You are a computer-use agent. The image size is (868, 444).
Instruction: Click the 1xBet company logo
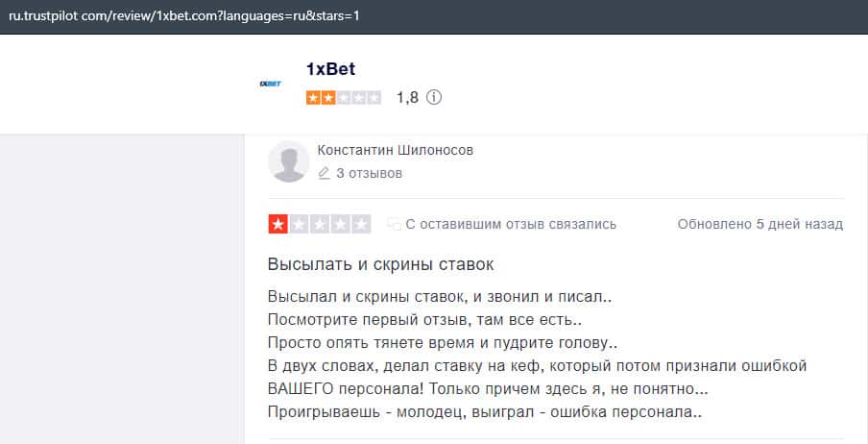point(270,84)
